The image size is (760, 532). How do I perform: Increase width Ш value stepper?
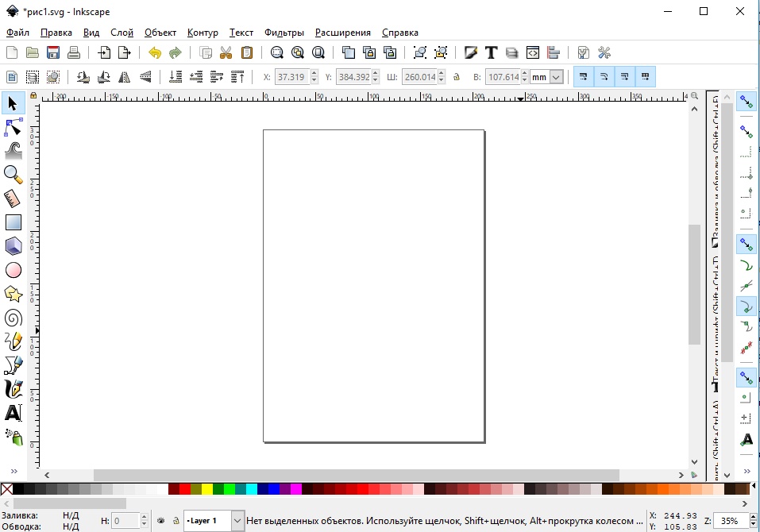[441, 73]
